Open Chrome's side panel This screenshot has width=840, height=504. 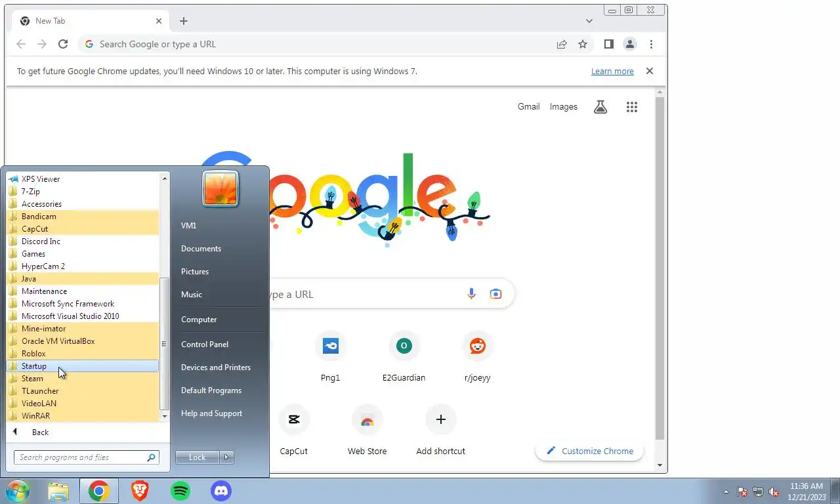point(609,44)
